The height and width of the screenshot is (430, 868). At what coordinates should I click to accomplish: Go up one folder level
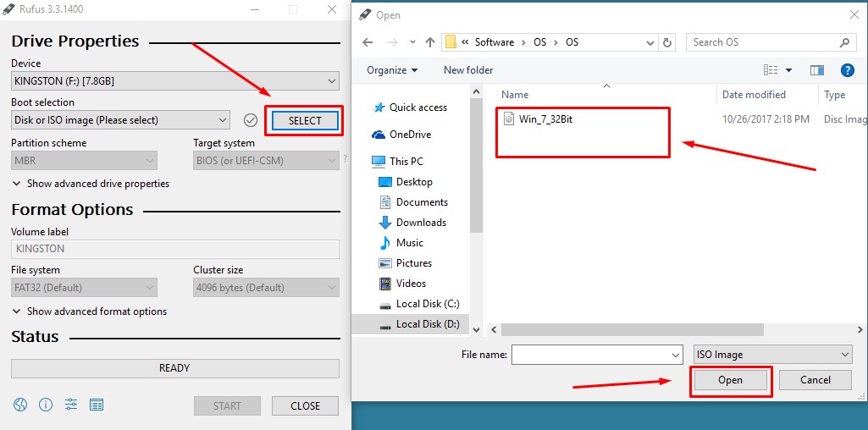click(430, 42)
